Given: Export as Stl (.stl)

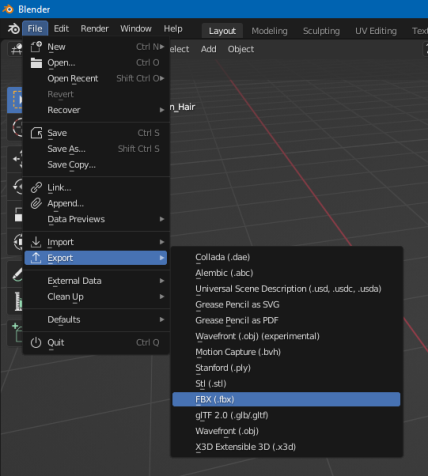Looking at the screenshot, I should tap(286, 384).
